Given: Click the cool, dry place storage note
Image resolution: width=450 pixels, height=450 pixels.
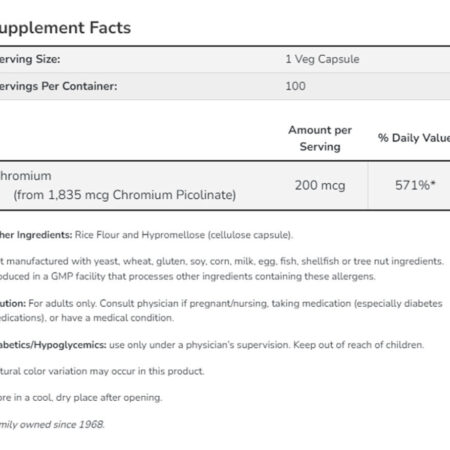Looking at the screenshot, I should 81,398.
